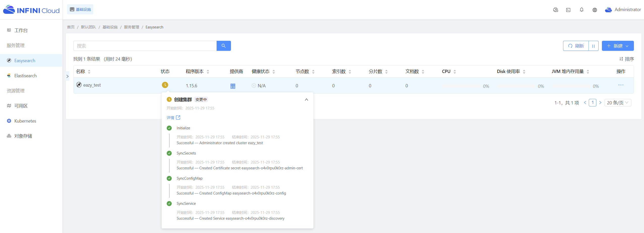This screenshot has width=644, height=233.
Task: Click the eazy_test Disk usage bar
Action: (x=516, y=86)
